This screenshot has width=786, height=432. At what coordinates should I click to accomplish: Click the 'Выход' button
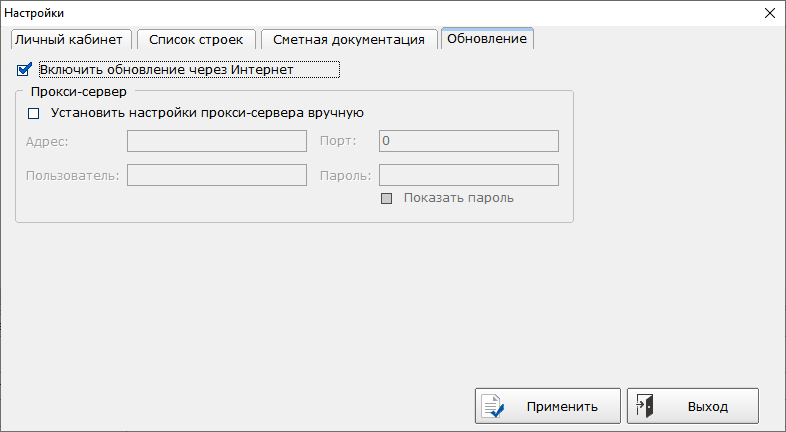[x=693, y=406]
